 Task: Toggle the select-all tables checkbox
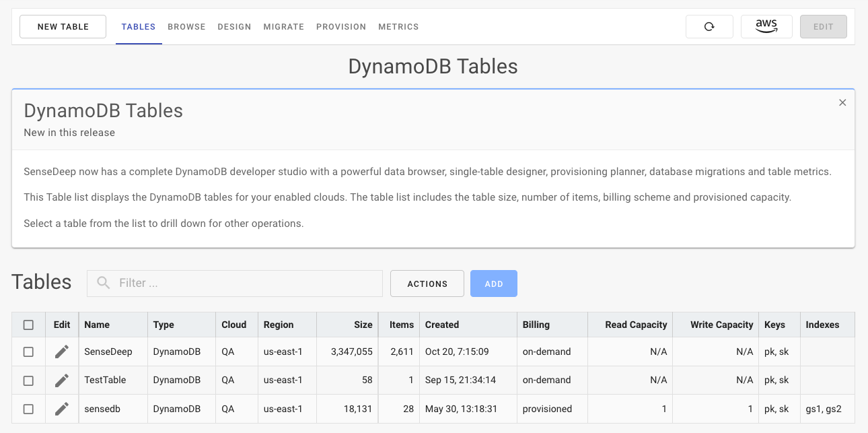tap(28, 325)
